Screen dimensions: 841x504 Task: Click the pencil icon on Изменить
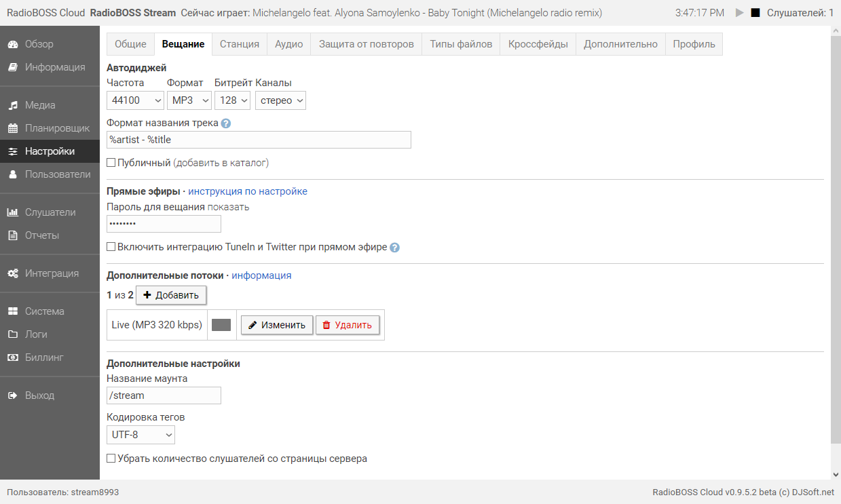pos(253,325)
